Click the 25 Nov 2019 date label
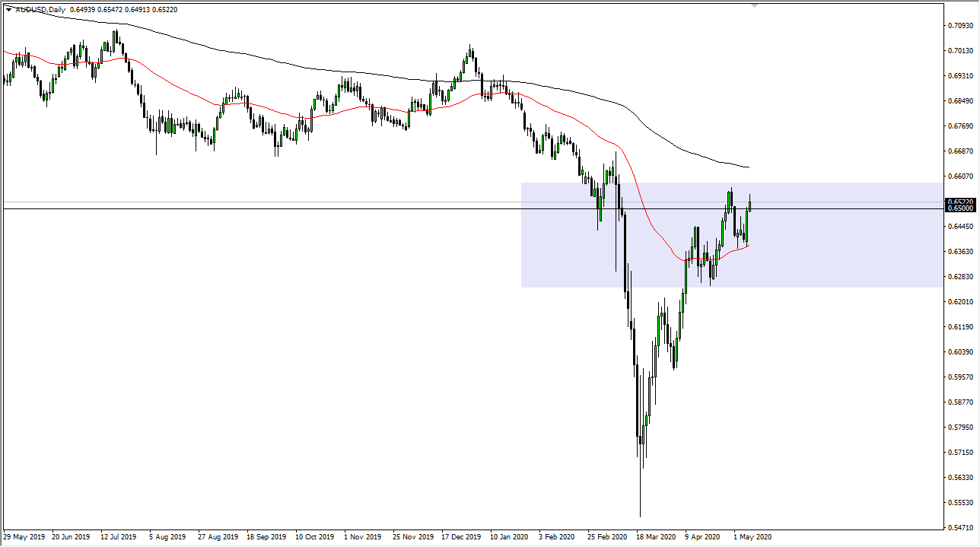 click(x=412, y=536)
